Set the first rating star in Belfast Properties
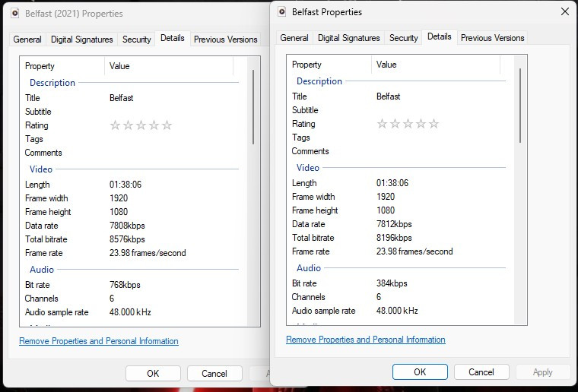Screen dimensions: 578x392 coord(382,124)
